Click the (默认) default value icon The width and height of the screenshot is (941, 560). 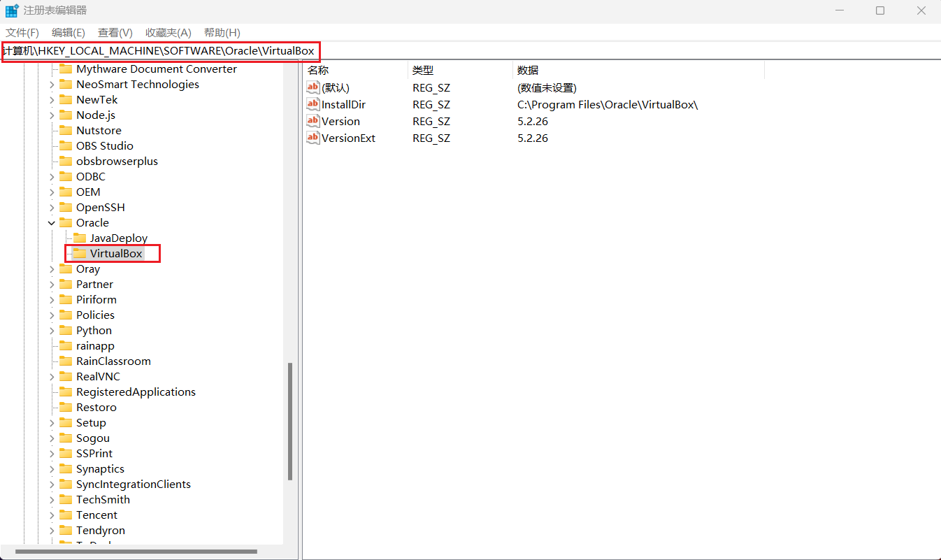pyautogui.click(x=313, y=87)
